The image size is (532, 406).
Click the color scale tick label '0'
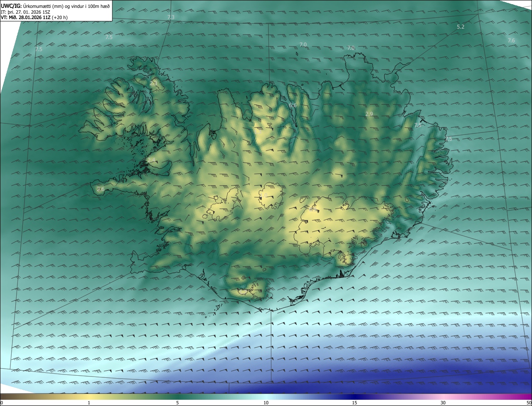2,403
